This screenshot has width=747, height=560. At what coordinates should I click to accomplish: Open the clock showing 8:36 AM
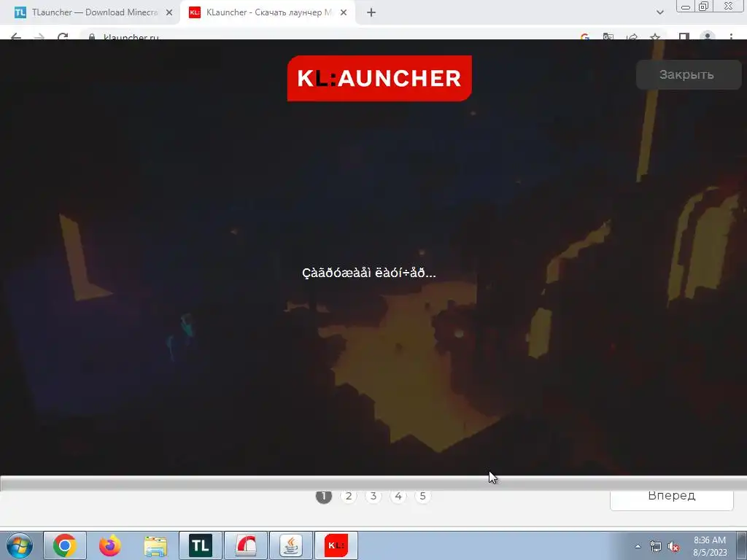[710, 546]
